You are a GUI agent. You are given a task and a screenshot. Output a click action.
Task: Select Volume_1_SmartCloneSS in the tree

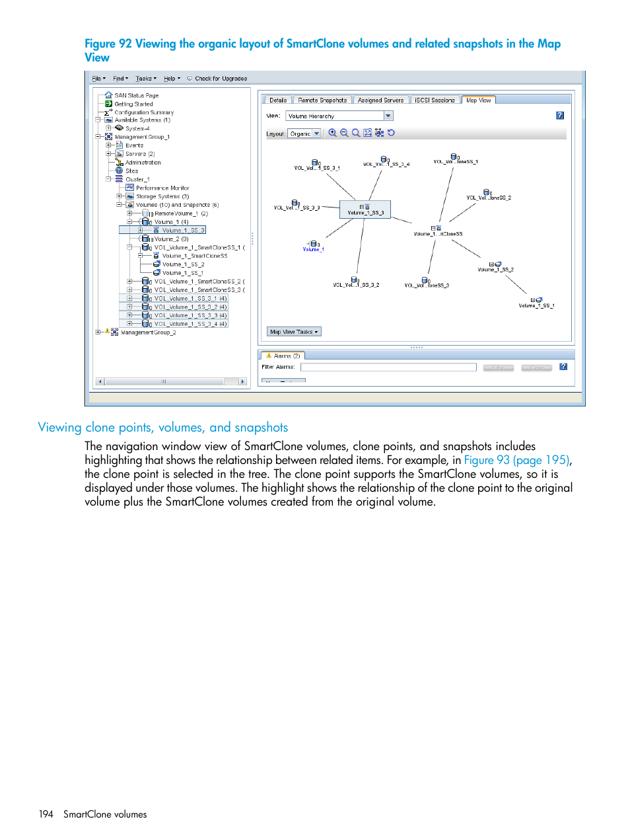click(195, 256)
